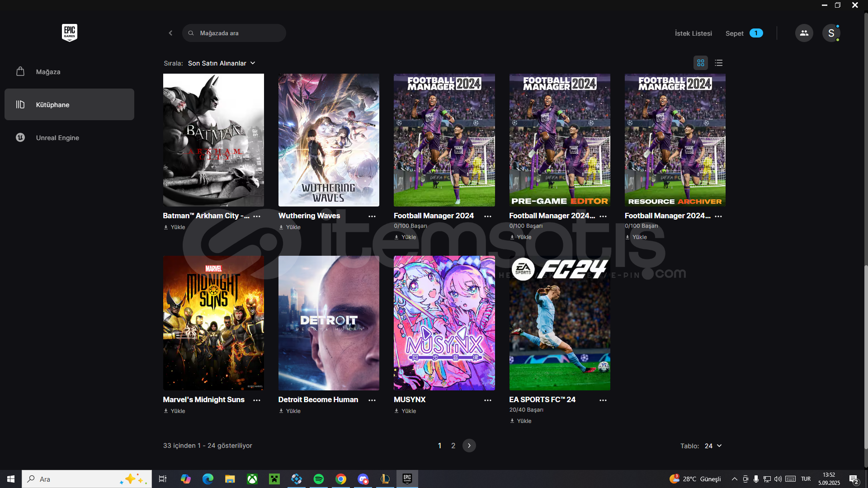The image size is (868, 488).
Task: Click Yükle under Batman Arkham City
Action: 175,227
